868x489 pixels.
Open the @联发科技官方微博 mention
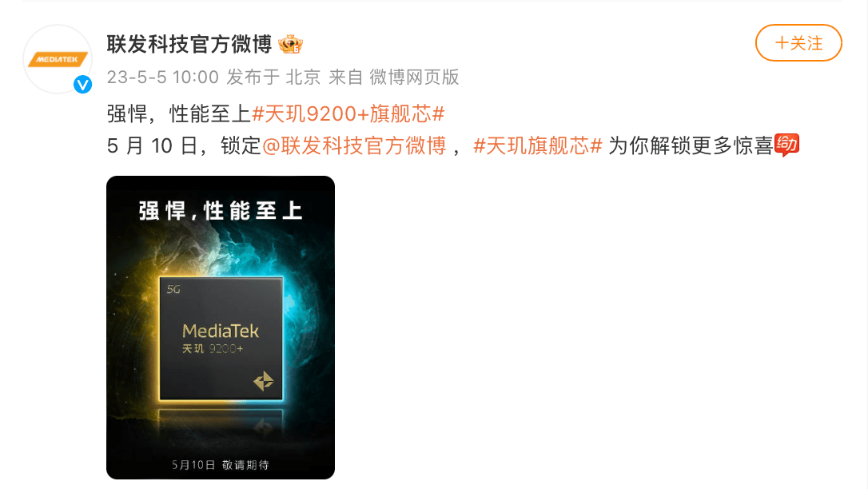click(x=354, y=145)
